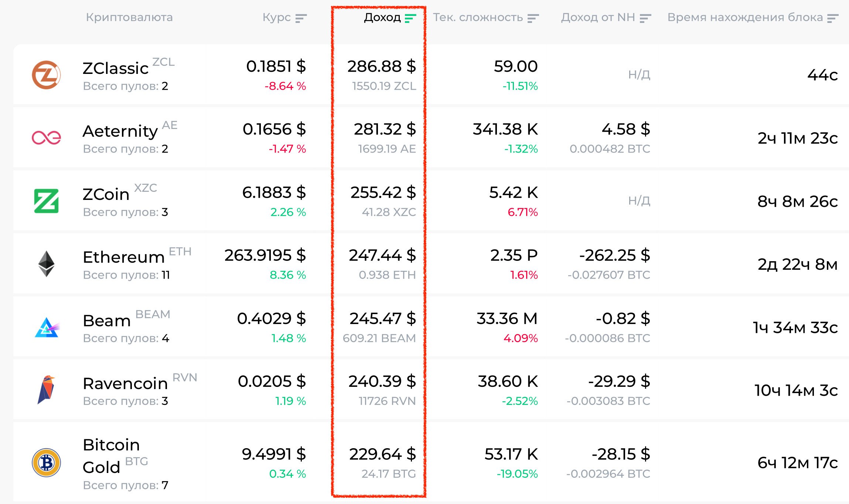Click the 11726 RVN amount
The width and height of the screenshot is (849, 504).
click(x=387, y=401)
